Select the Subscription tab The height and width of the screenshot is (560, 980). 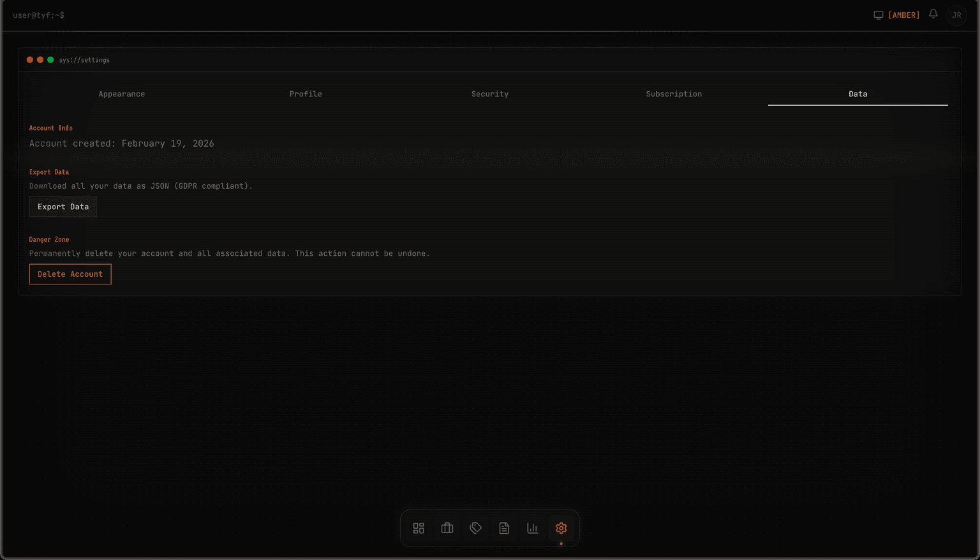674,94
